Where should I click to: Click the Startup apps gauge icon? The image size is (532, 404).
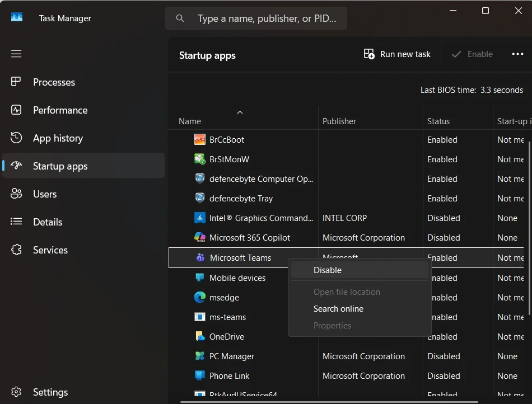click(x=16, y=166)
